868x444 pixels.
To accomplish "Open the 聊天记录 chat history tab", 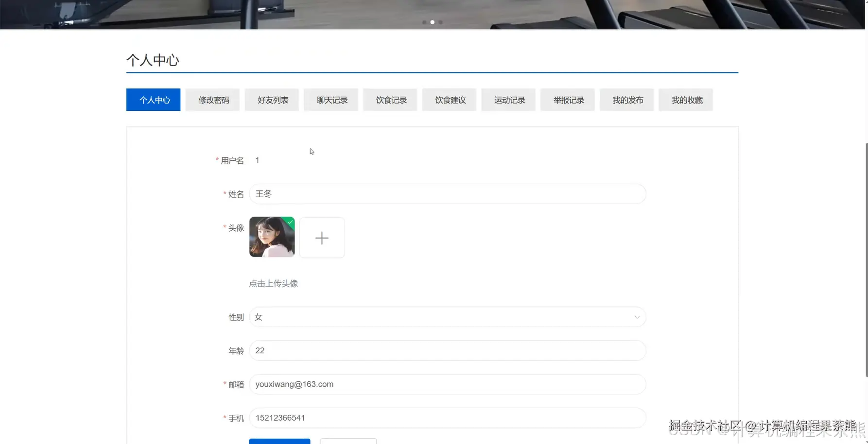I will [x=331, y=100].
